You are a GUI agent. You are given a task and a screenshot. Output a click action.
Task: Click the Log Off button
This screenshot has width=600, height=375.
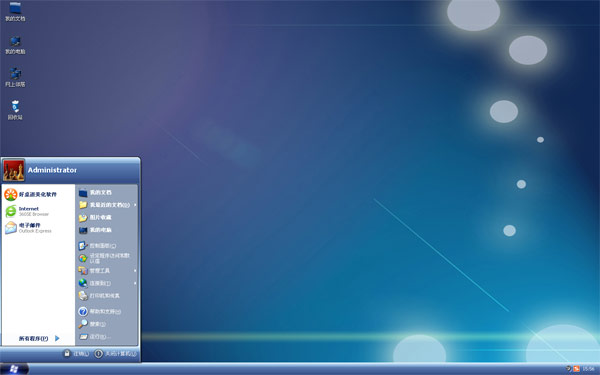pyautogui.click(x=77, y=354)
